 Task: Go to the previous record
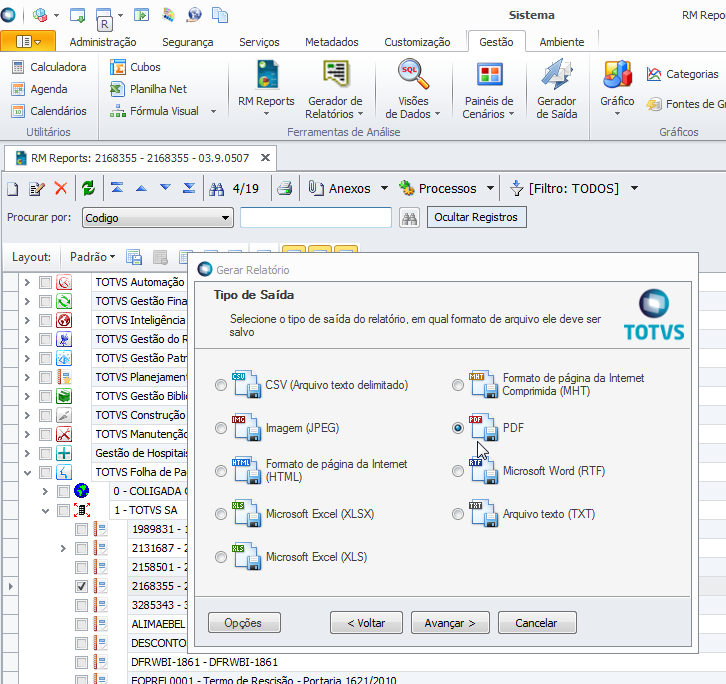pos(141,188)
